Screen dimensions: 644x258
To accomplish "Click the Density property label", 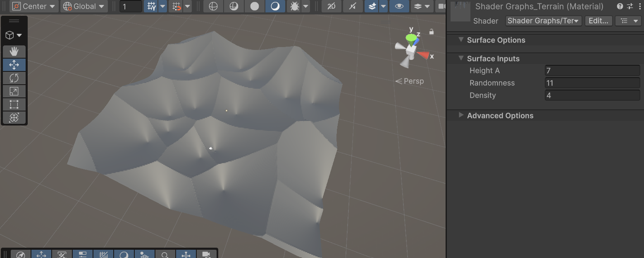I will tap(482, 95).
